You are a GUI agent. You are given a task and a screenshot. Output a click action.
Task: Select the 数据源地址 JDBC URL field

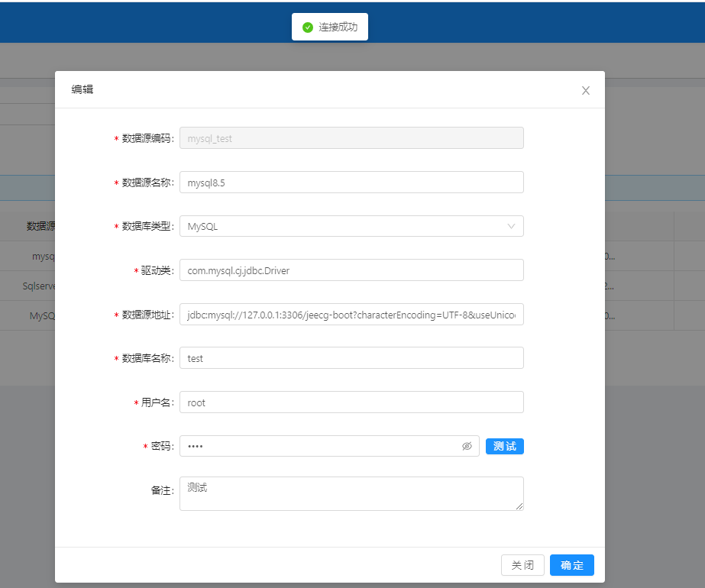[x=351, y=315]
